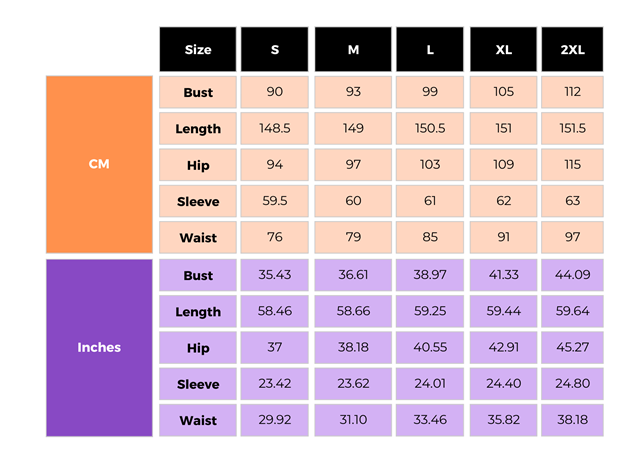Select the 40.55 hip inches cell
The image size is (640, 454).
430,347
